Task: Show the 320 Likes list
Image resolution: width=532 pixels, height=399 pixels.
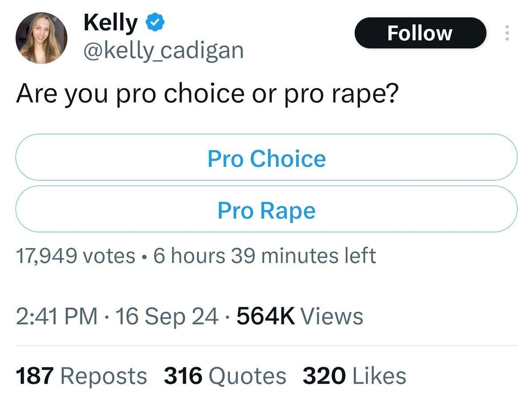Action: tap(354, 376)
